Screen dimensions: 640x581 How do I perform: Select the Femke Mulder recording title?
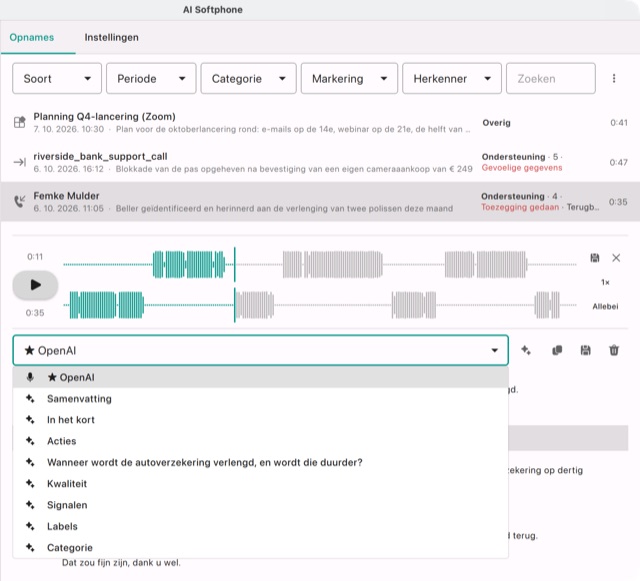tap(67, 196)
